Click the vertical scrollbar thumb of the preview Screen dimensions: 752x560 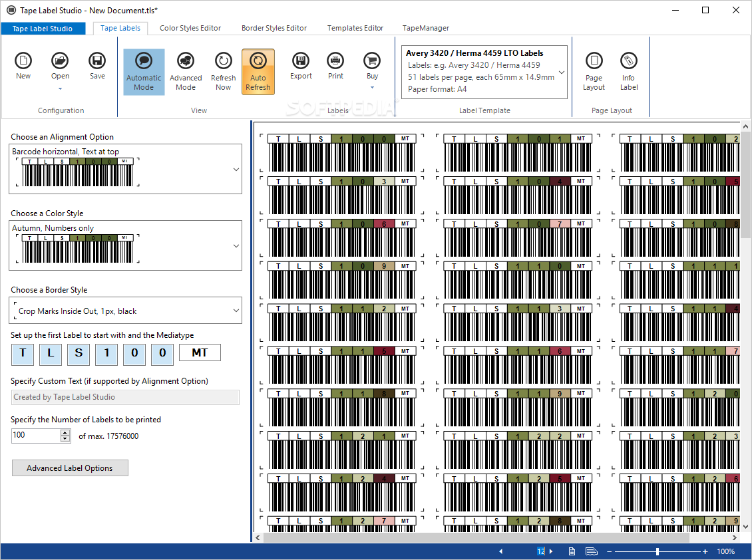[746, 185]
